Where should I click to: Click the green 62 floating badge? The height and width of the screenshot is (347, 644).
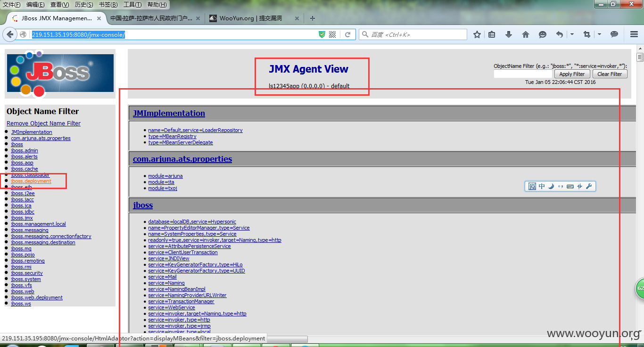tap(640, 288)
